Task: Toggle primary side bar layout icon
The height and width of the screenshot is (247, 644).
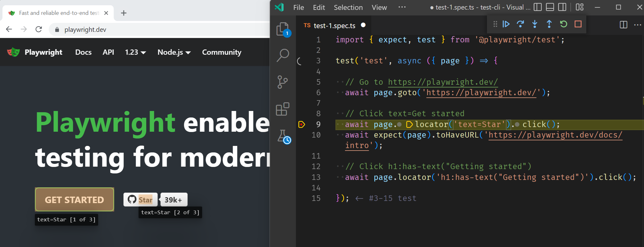Action: tap(538, 7)
